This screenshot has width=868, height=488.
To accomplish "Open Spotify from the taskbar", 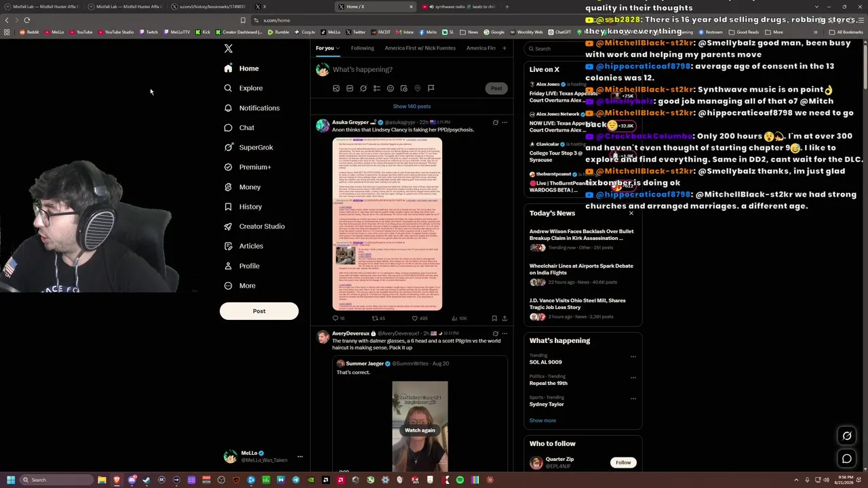I will pos(460,480).
